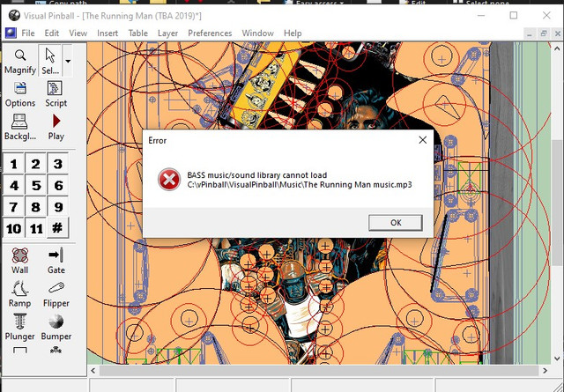Toggle all layers with # button
Viewport: 564px width, 392px height.
click(58, 228)
